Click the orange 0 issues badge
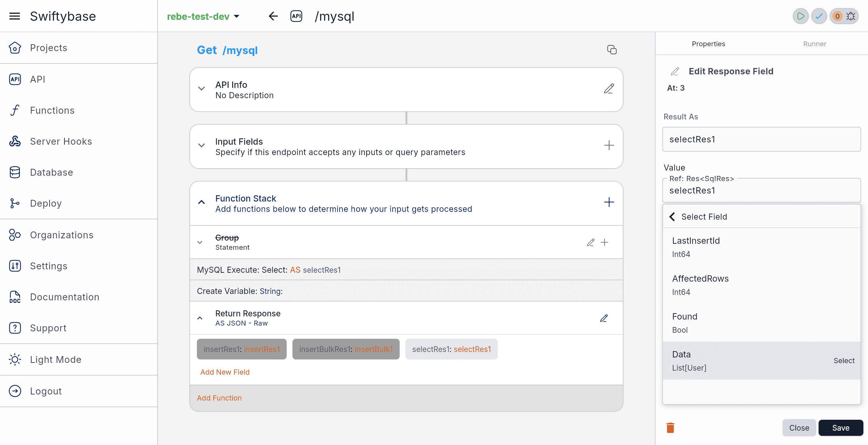This screenshot has width=868, height=445. (837, 16)
